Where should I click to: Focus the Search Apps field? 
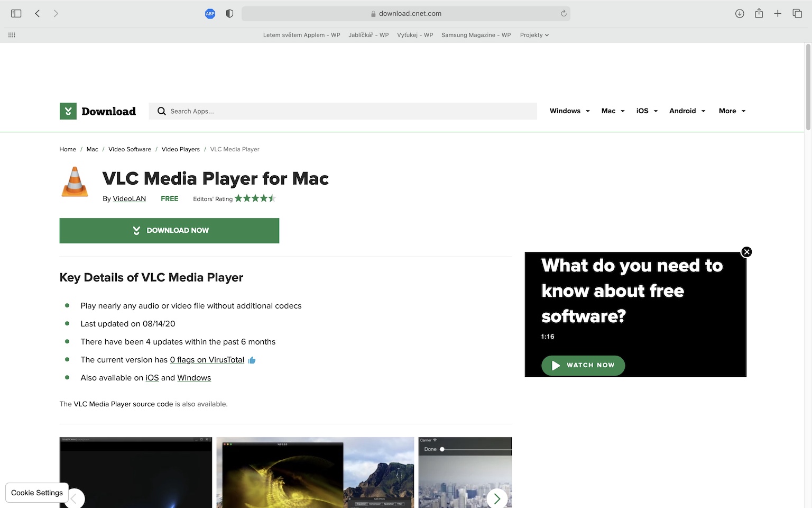point(343,111)
